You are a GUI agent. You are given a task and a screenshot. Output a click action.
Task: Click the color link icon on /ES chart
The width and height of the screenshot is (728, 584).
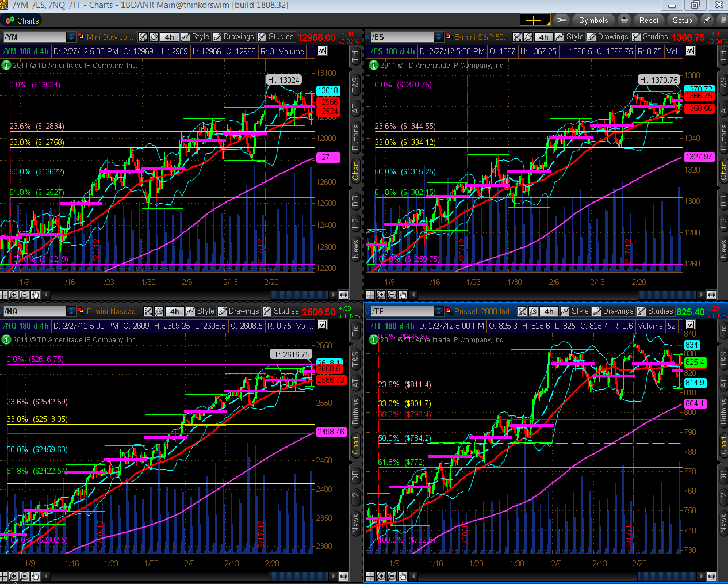(x=448, y=36)
